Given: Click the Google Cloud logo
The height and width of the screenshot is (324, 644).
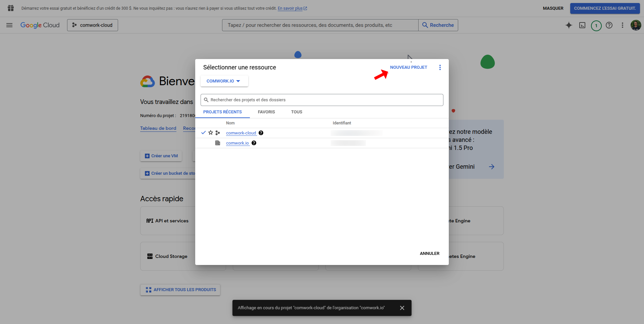Looking at the screenshot, I should tap(40, 25).
